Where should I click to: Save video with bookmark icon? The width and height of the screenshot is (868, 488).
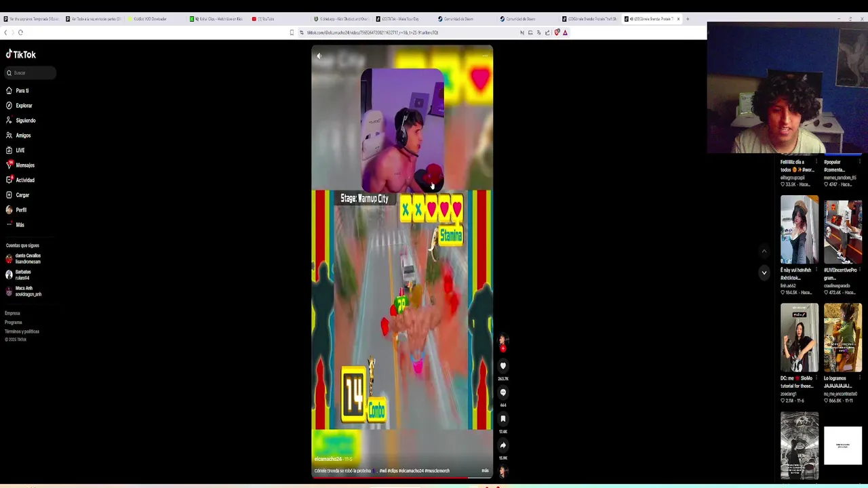point(503,419)
